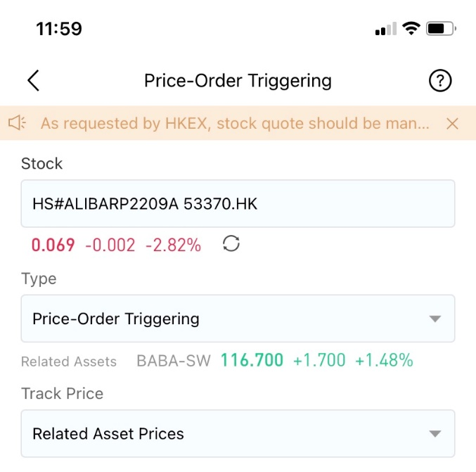
Task: Check the Wi-Fi status icon
Action: pos(411,29)
